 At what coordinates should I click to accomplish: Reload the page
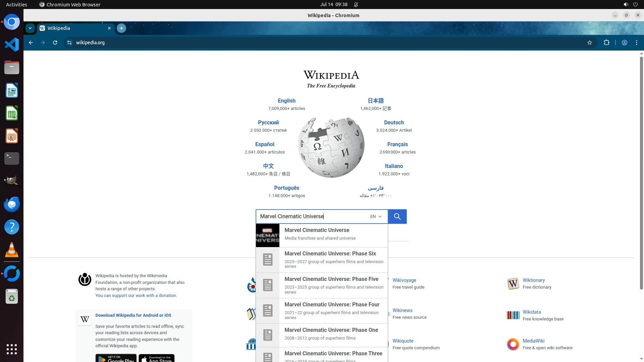pos(55,43)
